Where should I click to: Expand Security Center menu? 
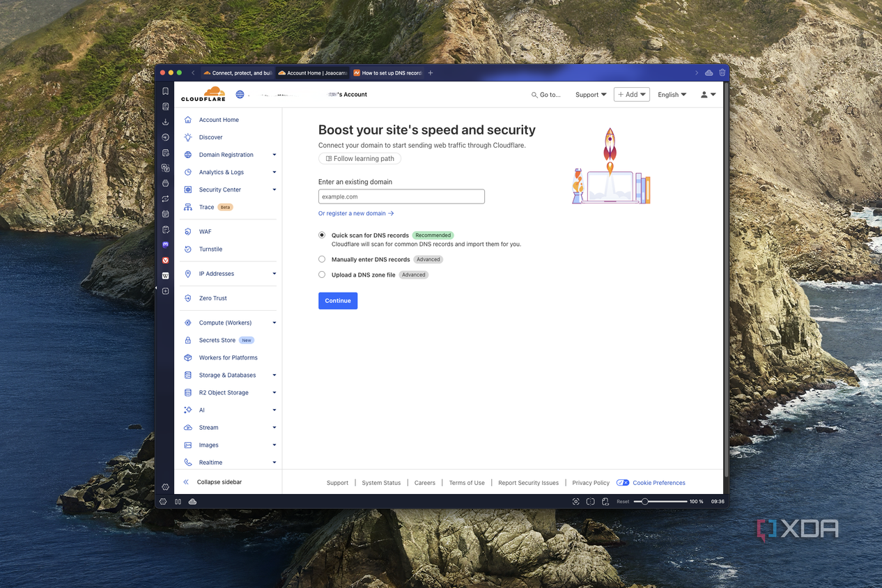click(x=231, y=189)
